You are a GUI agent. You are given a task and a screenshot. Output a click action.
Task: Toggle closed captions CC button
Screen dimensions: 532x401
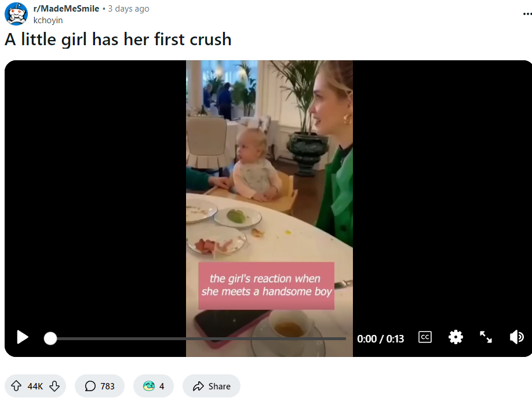[425, 337]
